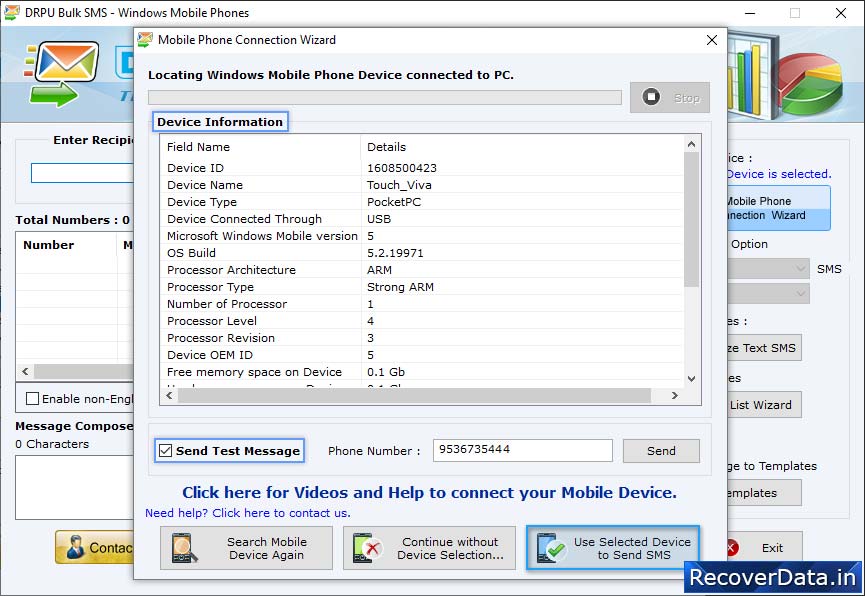Select the Number of Processor row
The height and width of the screenshot is (596, 865).
[x=421, y=304]
